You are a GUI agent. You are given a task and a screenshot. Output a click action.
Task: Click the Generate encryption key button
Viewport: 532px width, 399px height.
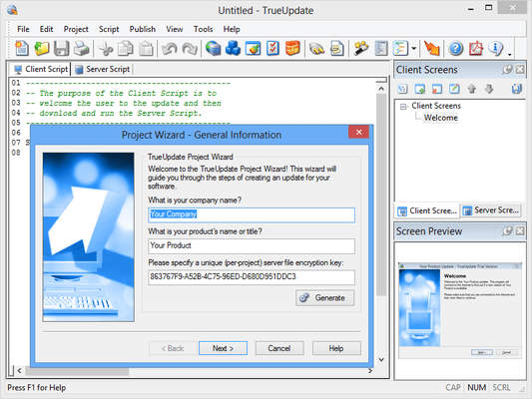click(x=324, y=298)
